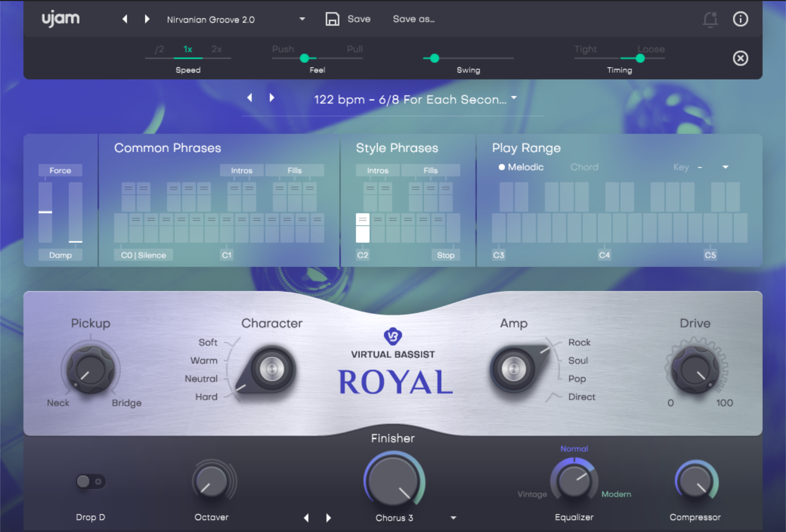Open the Nirvanian Groove 2.0 preset dropdown

pyautogui.click(x=302, y=19)
